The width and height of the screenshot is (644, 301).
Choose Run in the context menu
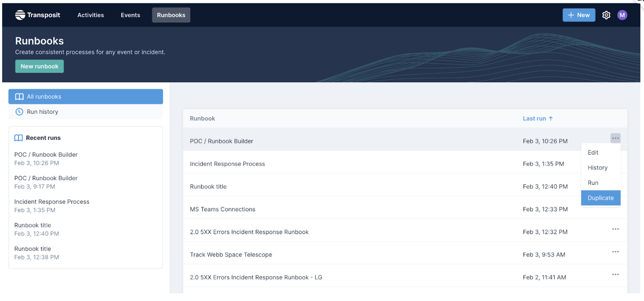pyautogui.click(x=593, y=183)
